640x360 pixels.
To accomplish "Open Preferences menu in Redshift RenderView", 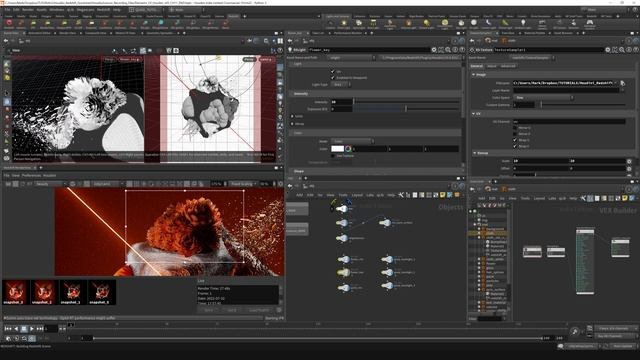I will tap(31, 176).
